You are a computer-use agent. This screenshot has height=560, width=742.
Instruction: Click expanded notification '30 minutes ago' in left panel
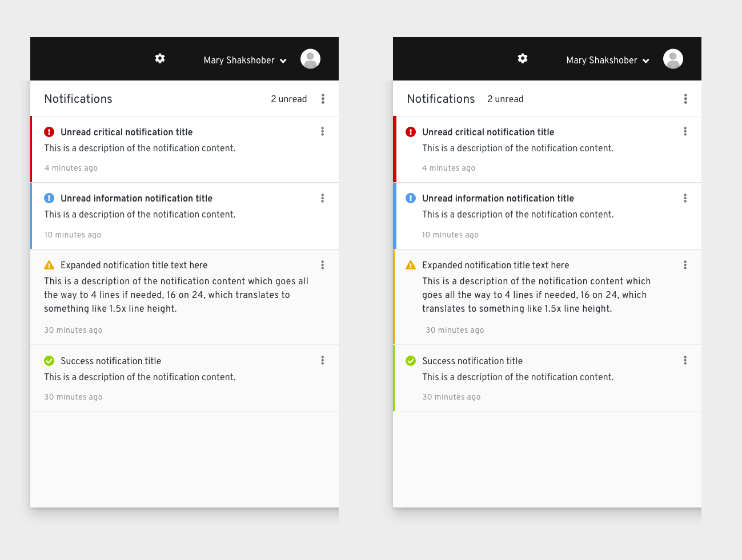point(74,330)
